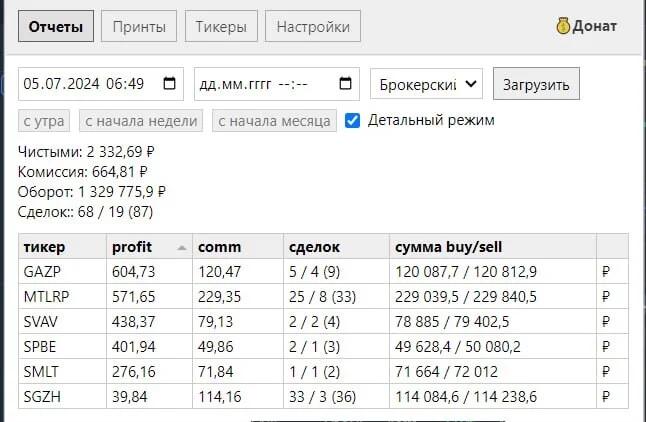
Task: Uncheck the Детальный режим checkbox
Action: (x=352, y=121)
